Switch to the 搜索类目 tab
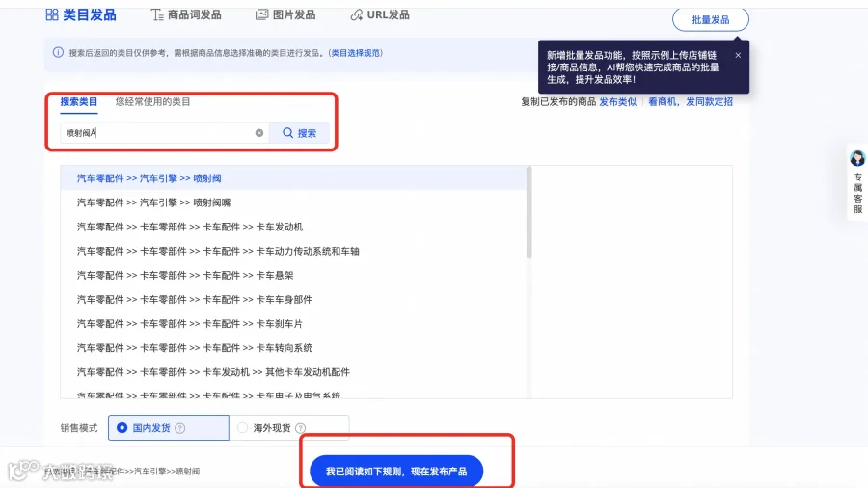The height and width of the screenshot is (488, 868). pos(79,102)
